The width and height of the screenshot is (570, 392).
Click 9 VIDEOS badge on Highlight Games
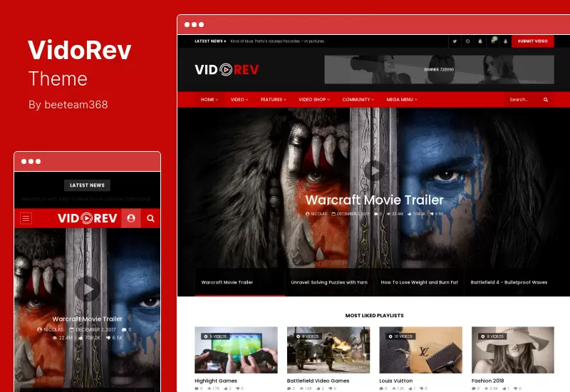pyautogui.click(x=215, y=336)
